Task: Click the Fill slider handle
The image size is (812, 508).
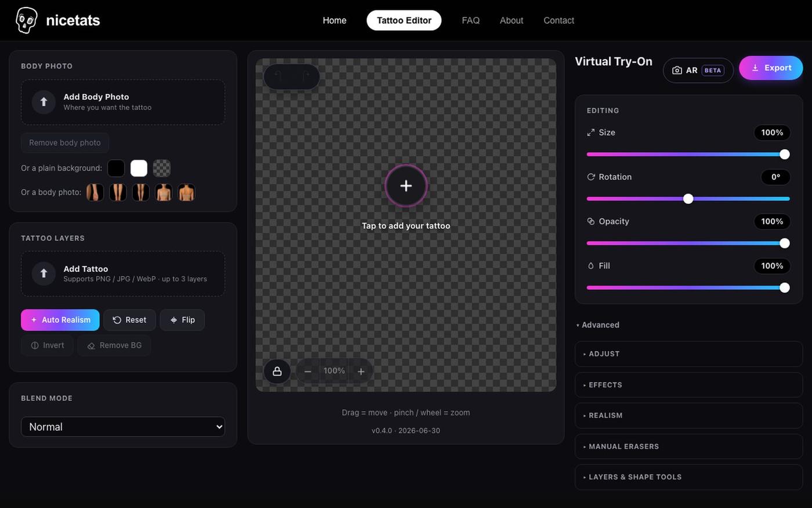Action: click(x=785, y=288)
